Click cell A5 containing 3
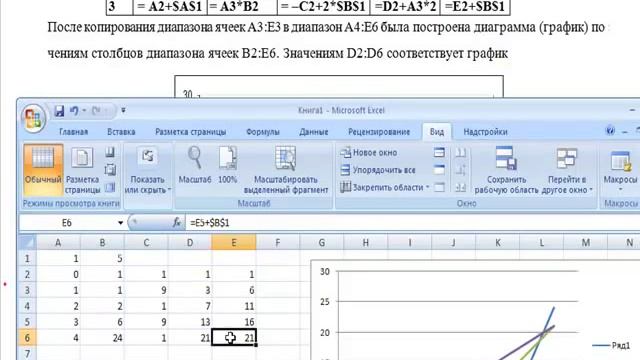 [58, 322]
